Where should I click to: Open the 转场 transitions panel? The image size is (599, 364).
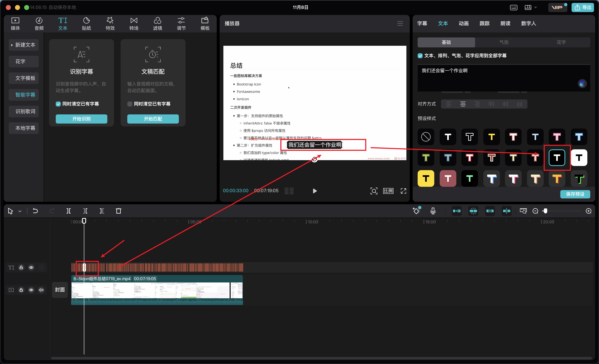tap(134, 24)
